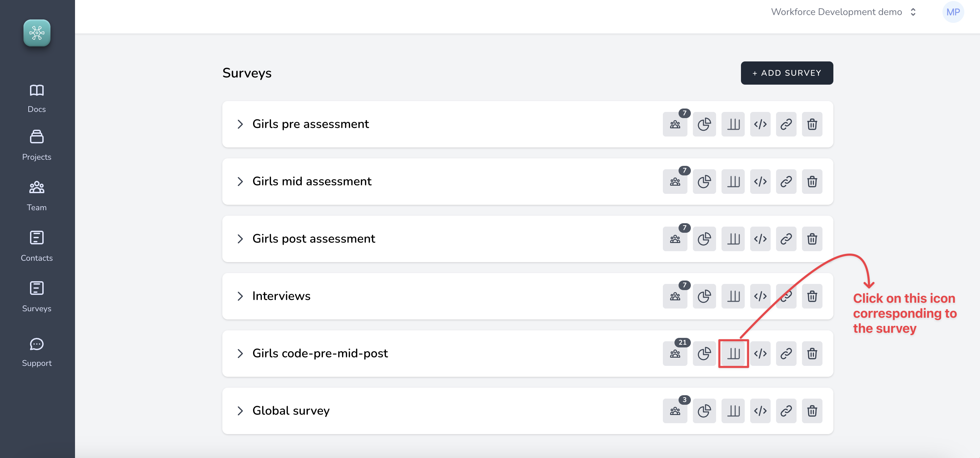
Task: Copy the link icon for Girls post assessment
Action: click(786, 239)
